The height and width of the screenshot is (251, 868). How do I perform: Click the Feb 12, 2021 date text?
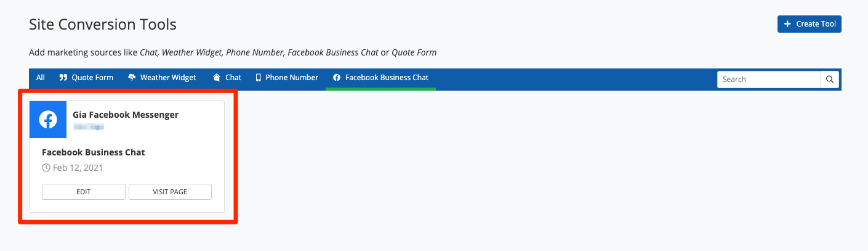(78, 168)
